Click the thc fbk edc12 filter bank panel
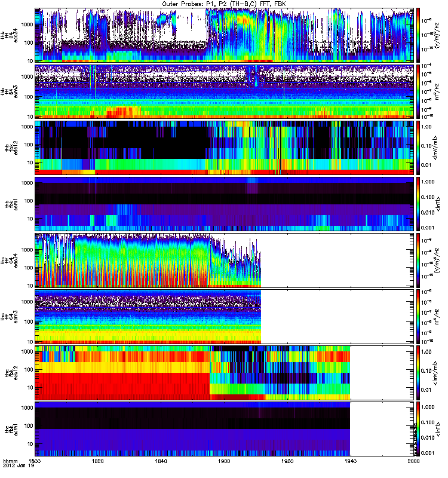Image resolution: width=448 pixels, height=478 pixels. click(x=224, y=373)
